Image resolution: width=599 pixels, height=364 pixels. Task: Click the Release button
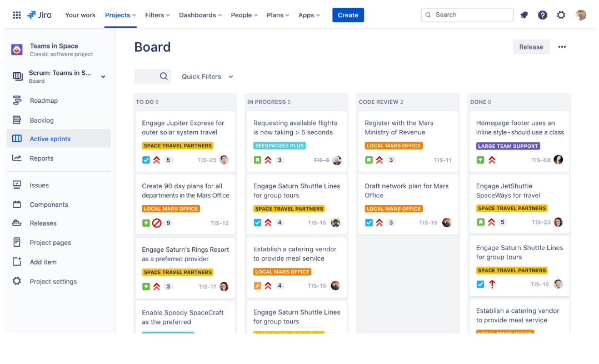tap(531, 47)
